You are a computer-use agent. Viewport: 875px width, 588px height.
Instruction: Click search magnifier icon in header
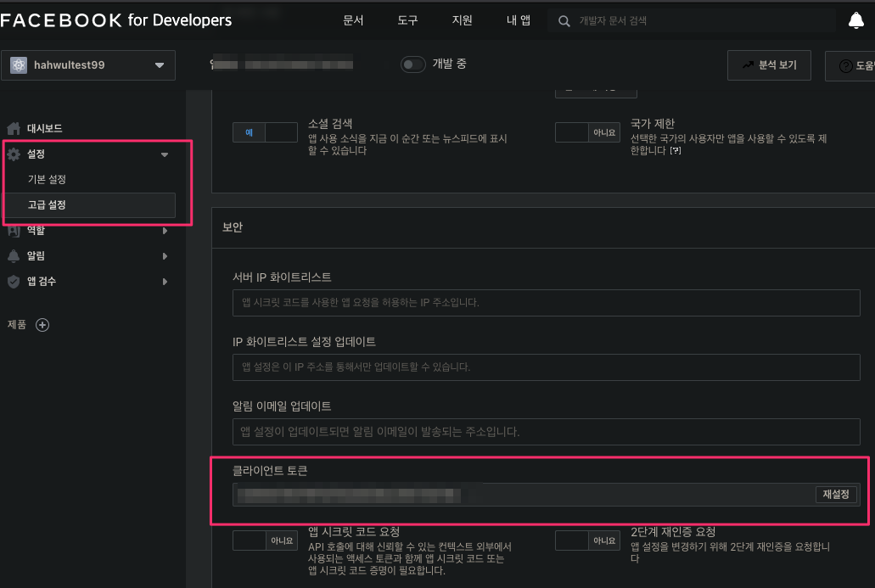pyautogui.click(x=564, y=21)
